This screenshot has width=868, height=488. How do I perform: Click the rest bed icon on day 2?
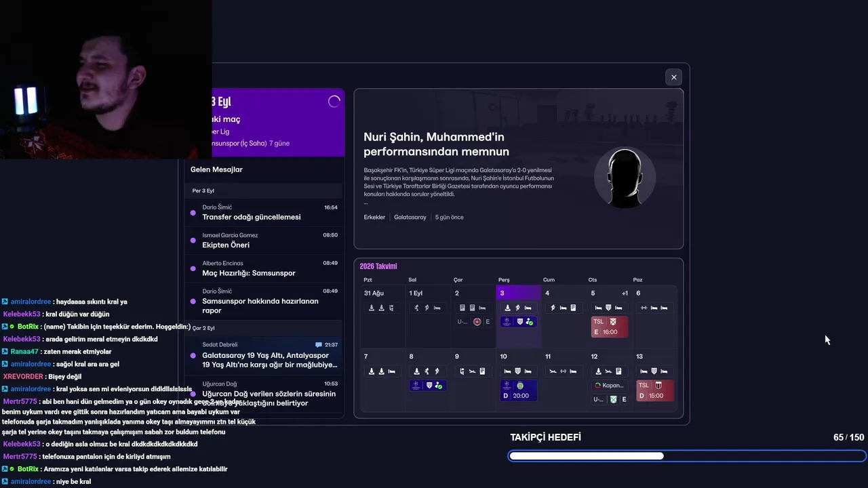pos(482,308)
